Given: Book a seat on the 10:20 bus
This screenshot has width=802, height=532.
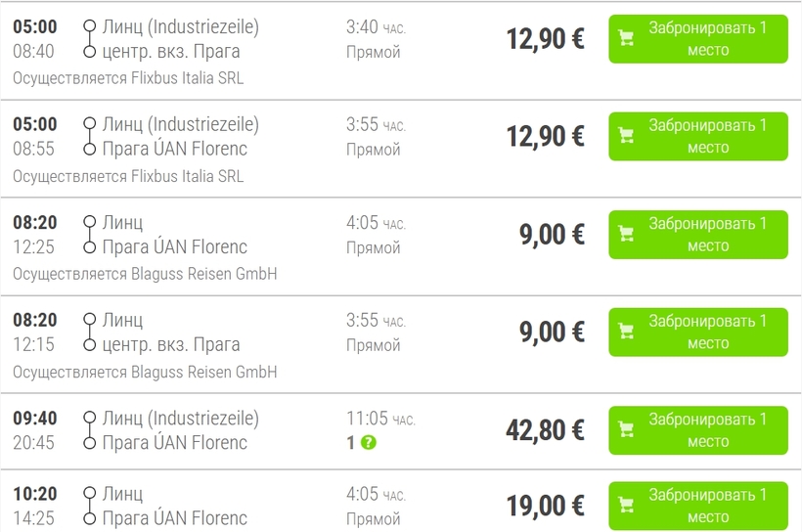Looking at the screenshot, I should coord(698,506).
